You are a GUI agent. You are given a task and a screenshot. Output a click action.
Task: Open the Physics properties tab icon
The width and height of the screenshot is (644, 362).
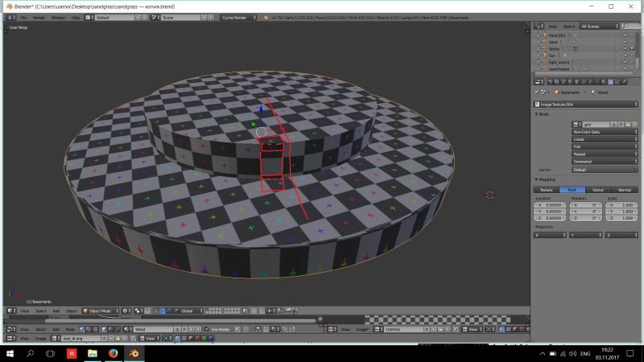624,82
